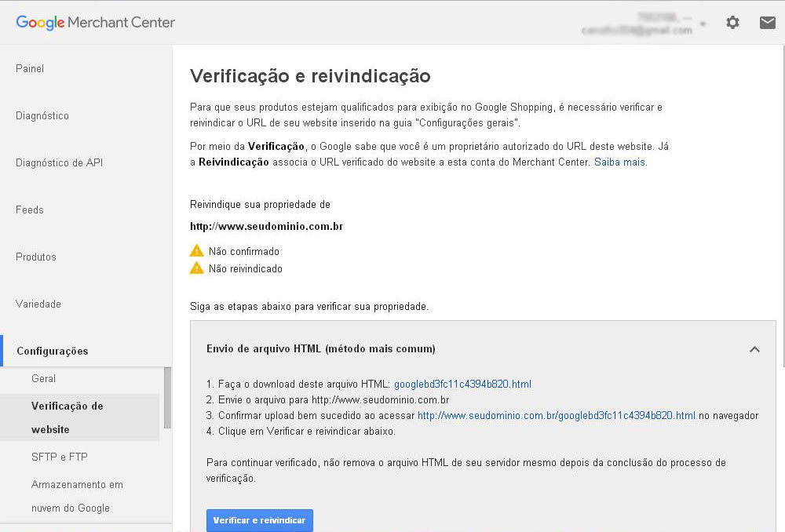Click the main page vertical scrollbar

coord(783,206)
